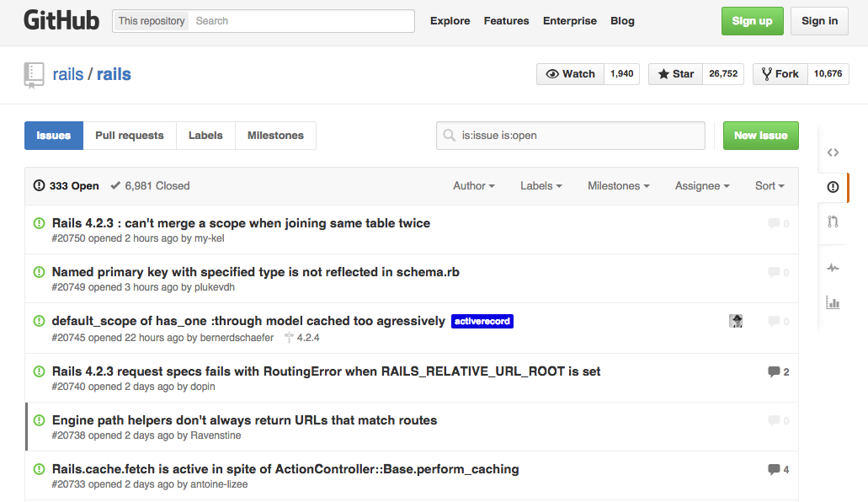Viewport: 868px width, 502px height.
Task: Watch the rails repository
Action: [571, 74]
